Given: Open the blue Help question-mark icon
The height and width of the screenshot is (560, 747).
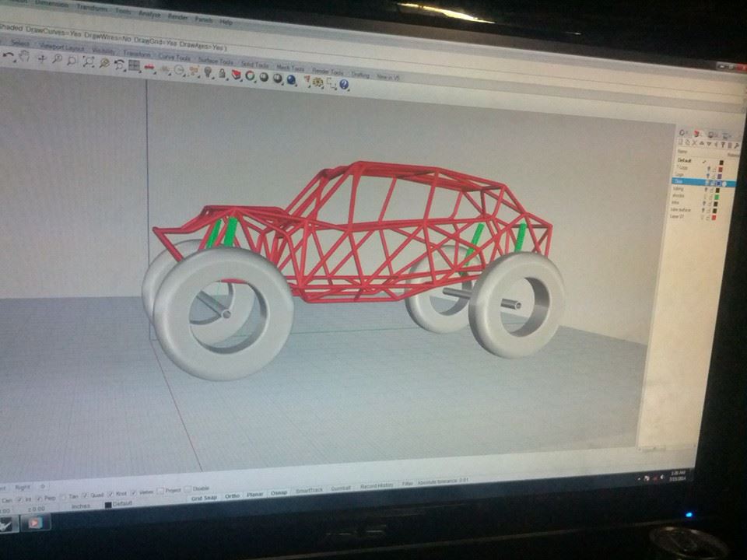Looking at the screenshot, I should point(344,85).
